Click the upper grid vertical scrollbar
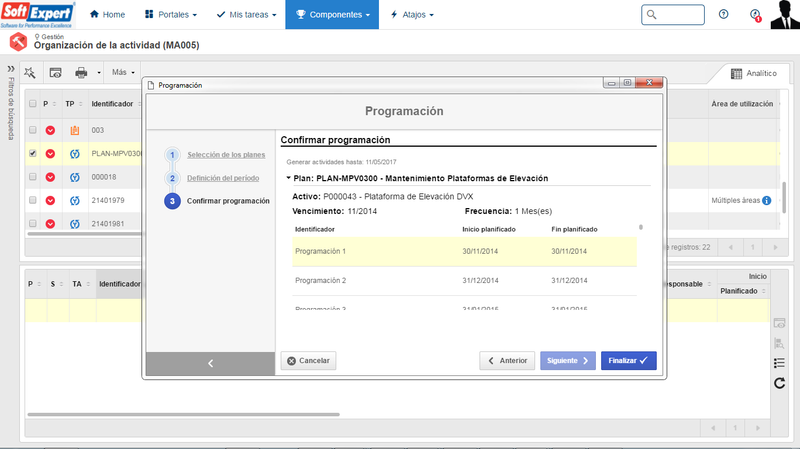 [x=784, y=198]
